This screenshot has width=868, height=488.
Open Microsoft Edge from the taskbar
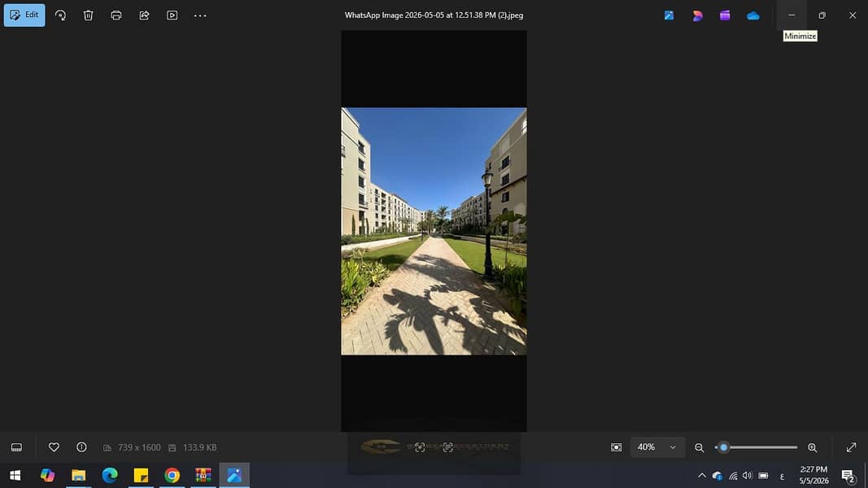[x=110, y=475]
